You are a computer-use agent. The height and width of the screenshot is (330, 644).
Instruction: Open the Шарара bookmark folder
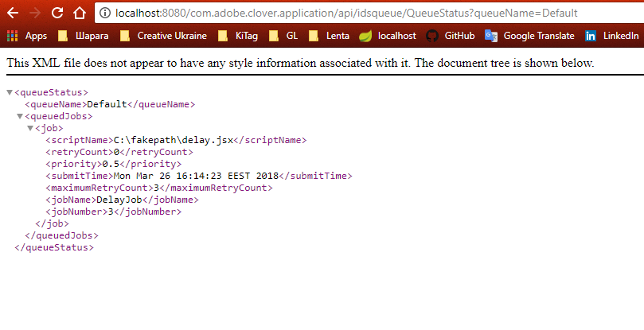click(84, 36)
